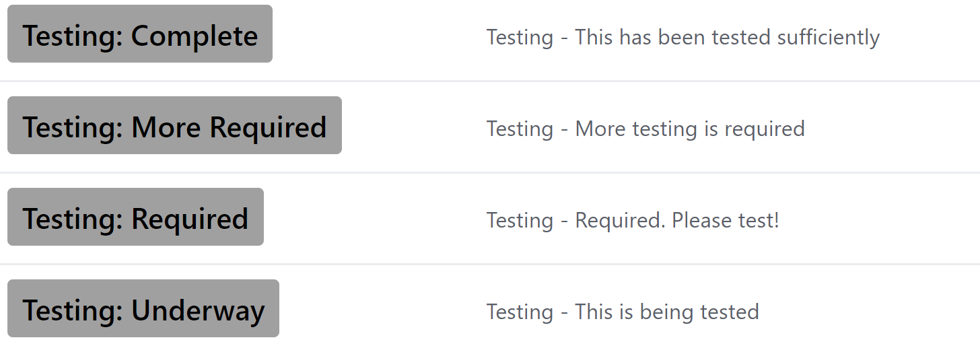This screenshot has width=980, height=344.
Task: Choose the Testing: Underway label badge
Action: pos(143,308)
